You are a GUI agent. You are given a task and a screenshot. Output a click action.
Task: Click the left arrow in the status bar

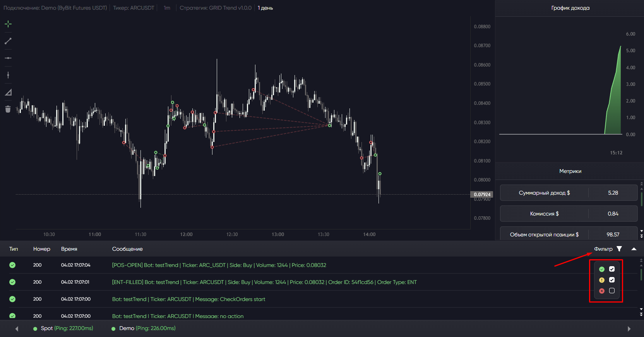click(x=17, y=328)
